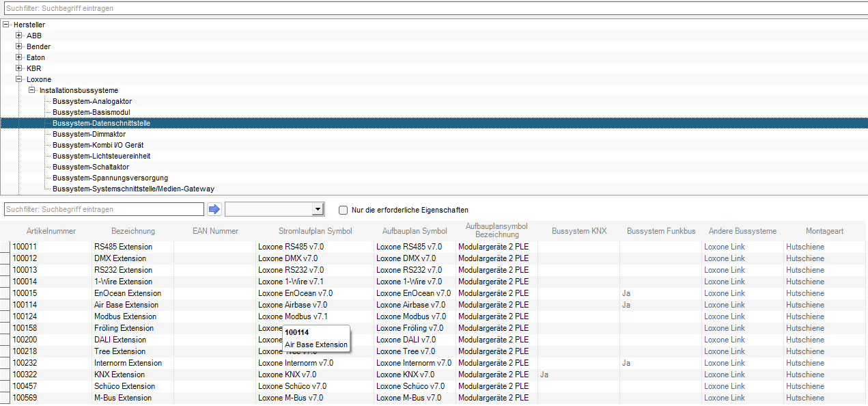Select the Bussystem-Analogaktor tree entry
This screenshot has width=868, height=406.
point(92,101)
